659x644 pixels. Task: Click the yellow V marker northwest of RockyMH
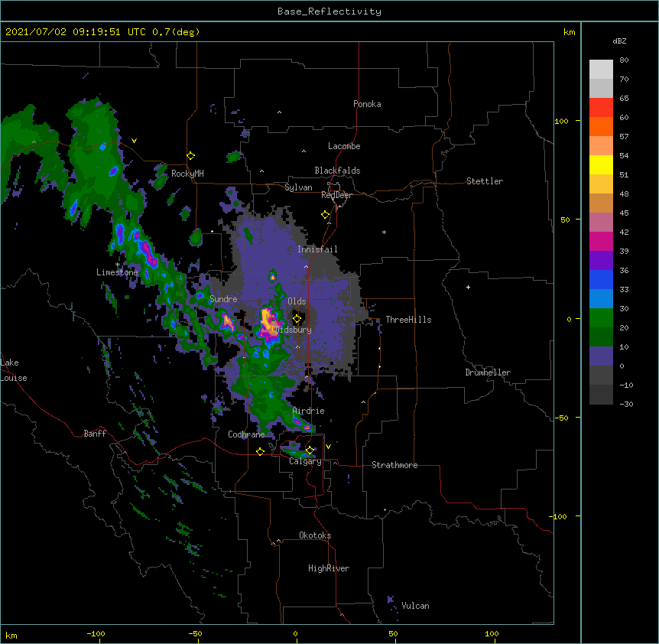134,141
